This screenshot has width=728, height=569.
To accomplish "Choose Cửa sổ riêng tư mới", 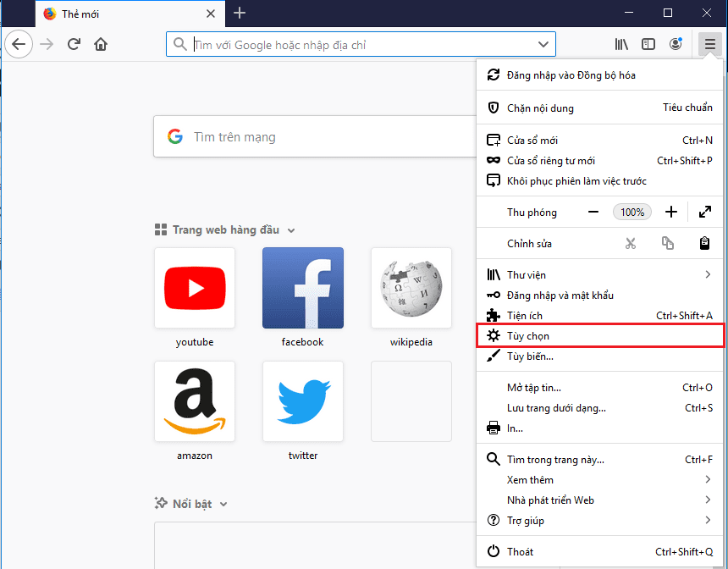I will (550, 161).
